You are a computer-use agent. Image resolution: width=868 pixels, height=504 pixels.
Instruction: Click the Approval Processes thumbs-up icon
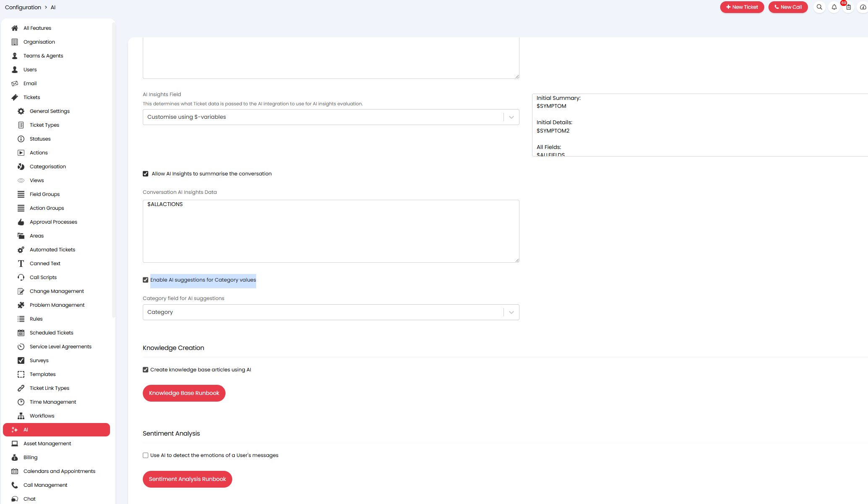pos(21,222)
